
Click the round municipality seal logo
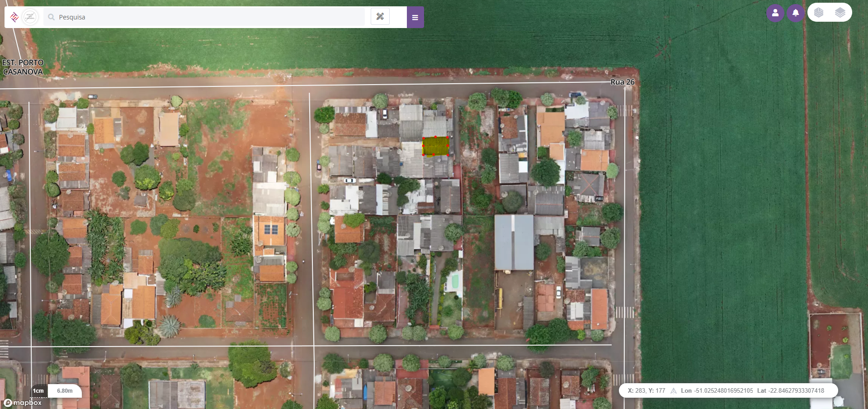30,17
